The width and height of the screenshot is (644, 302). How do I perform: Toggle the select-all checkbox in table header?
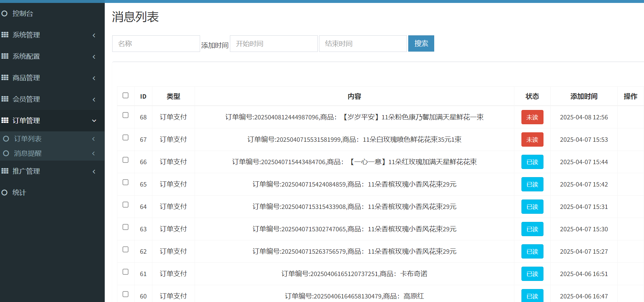point(125,95)
